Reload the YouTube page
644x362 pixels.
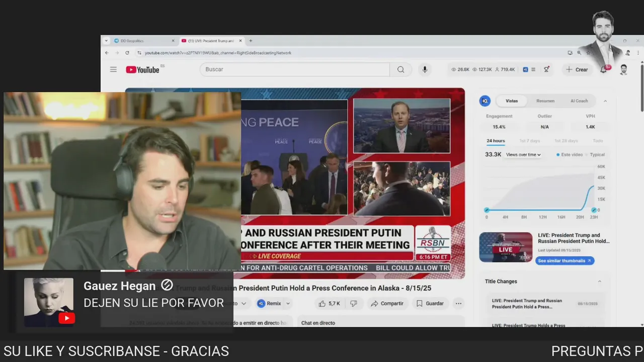point(127,53)
